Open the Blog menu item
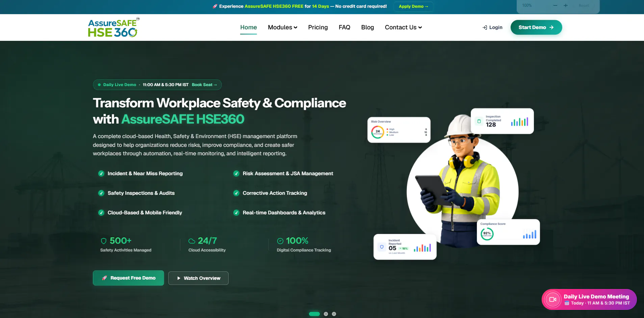This screenshot has height=318, width=644. point(367,27)
